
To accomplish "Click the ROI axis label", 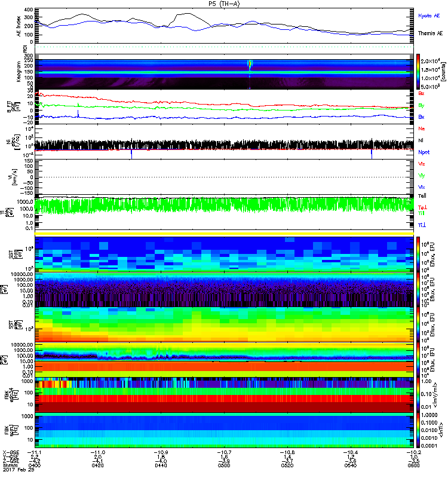I will (x=25, y=48).
